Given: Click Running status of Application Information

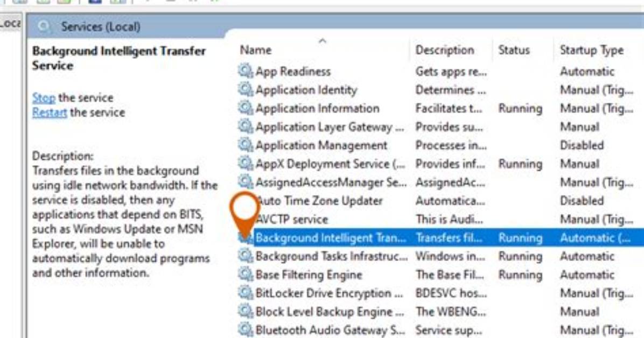Looking at the screenshot, I should (x=520, y=108).
